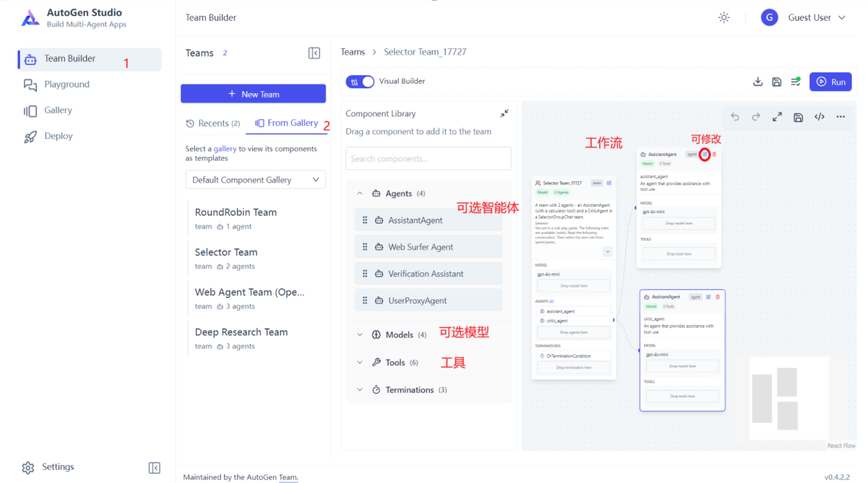Focus the Search components field
The image size is (868, 483).
[428, 158]
